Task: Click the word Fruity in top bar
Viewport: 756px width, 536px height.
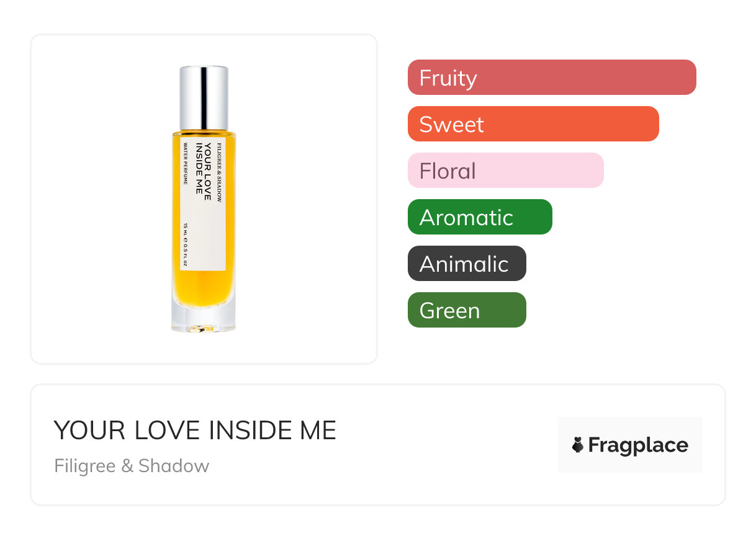Action: coord(448,78)
